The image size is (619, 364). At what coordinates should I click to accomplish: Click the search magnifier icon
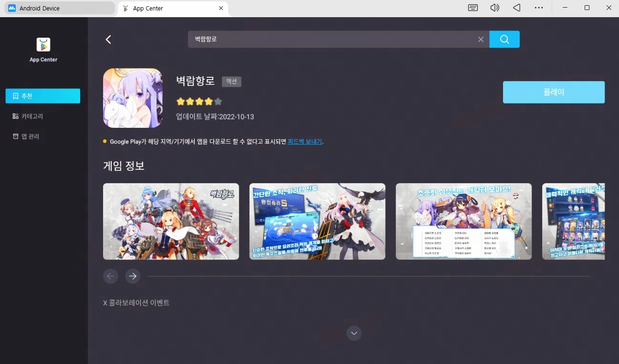pyautogui.click(x=504, y=39)
